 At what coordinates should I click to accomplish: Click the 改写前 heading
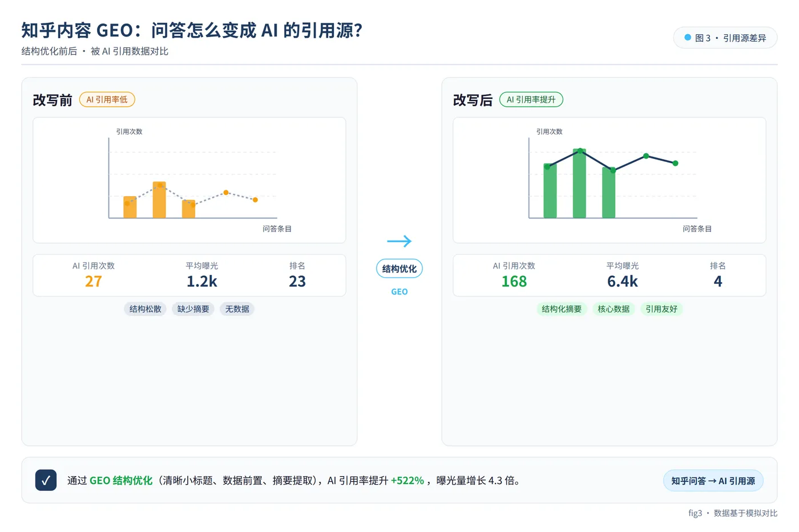pos(53,100)
